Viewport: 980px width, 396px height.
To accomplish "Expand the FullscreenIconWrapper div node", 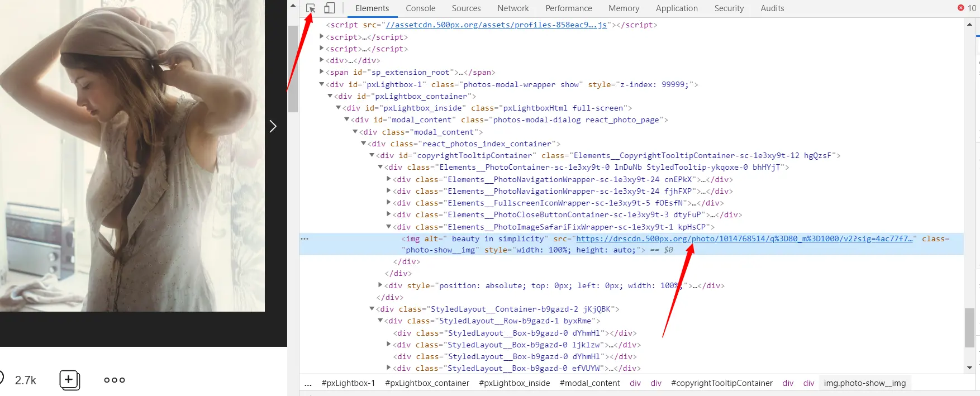I will [x=389, y=203].
